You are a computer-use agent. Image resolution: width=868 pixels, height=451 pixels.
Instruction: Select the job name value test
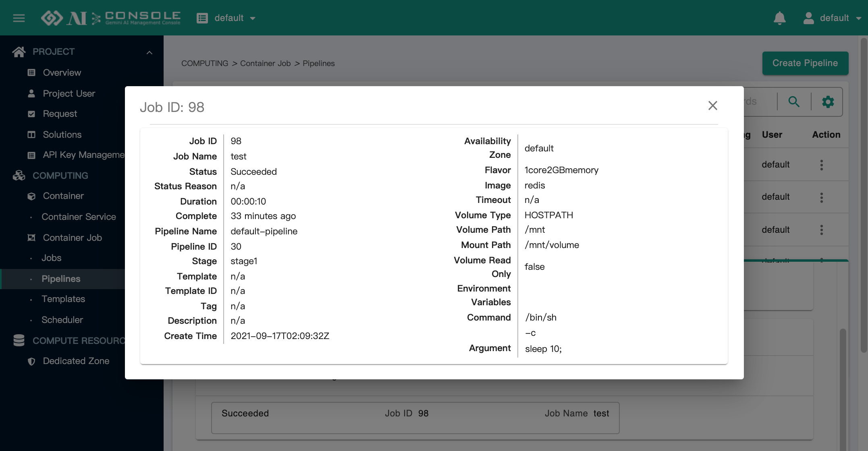pyautogui.click(x=239, y=156)
